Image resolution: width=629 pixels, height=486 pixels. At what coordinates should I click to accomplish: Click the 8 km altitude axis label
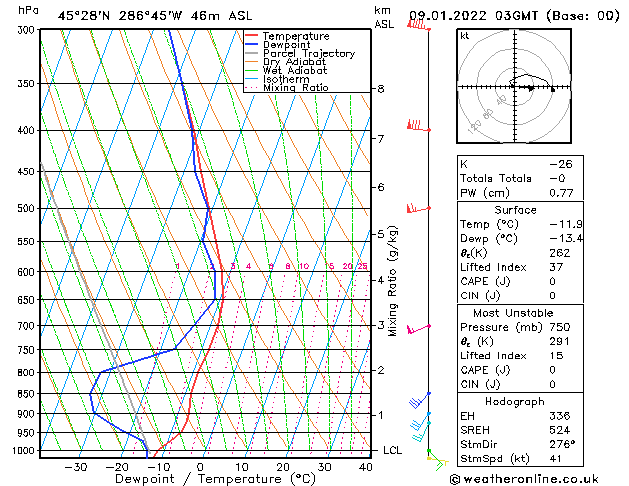point(381,89)
